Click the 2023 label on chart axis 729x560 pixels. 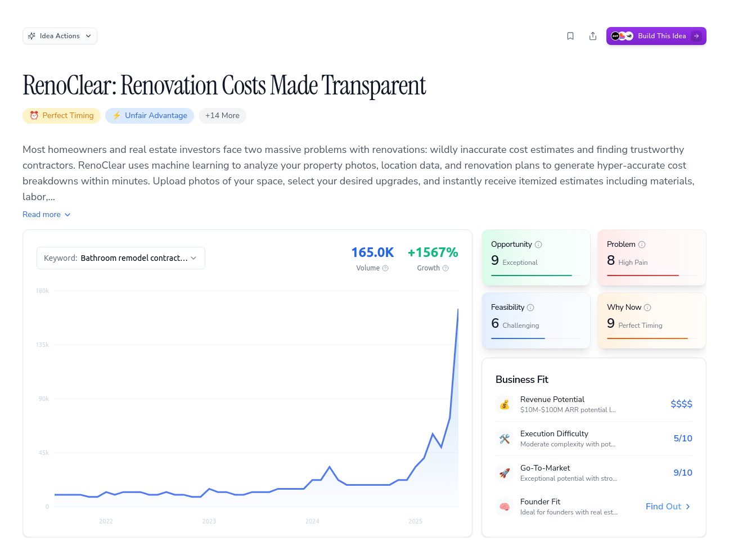[x=209, y=522]
